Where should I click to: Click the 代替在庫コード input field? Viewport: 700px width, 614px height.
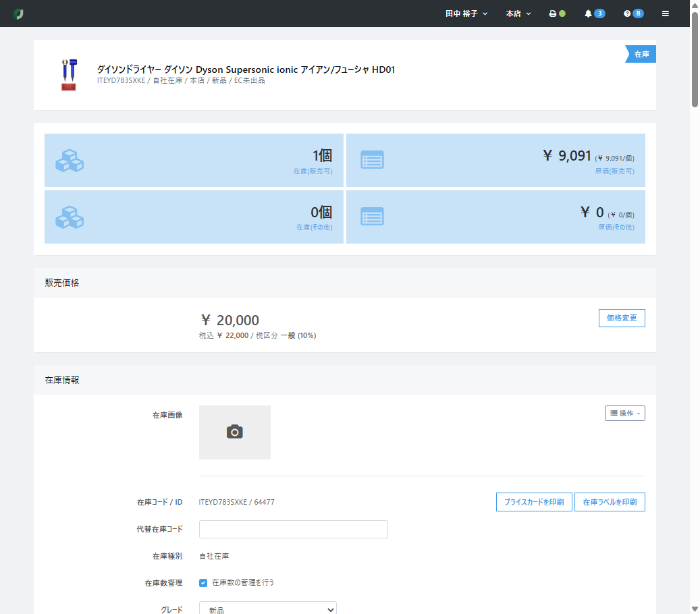pyautogui.click(x=294, y=529)
